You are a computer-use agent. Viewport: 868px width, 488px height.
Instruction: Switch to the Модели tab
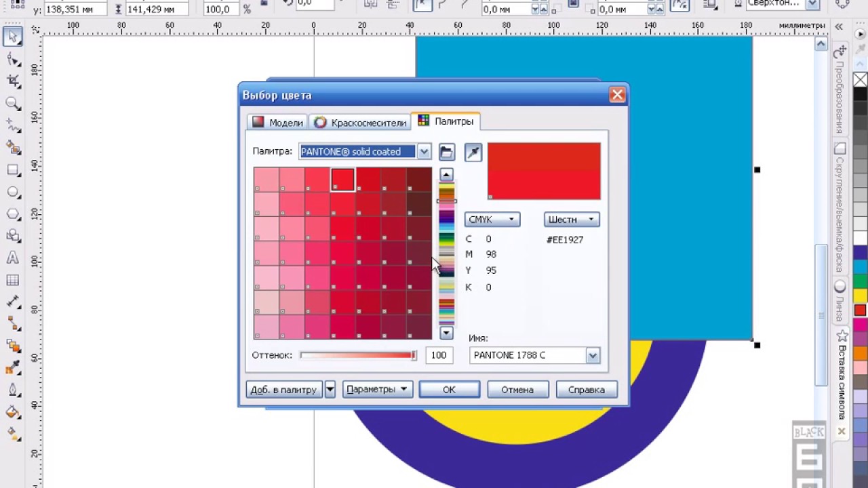tap(278, 122)
